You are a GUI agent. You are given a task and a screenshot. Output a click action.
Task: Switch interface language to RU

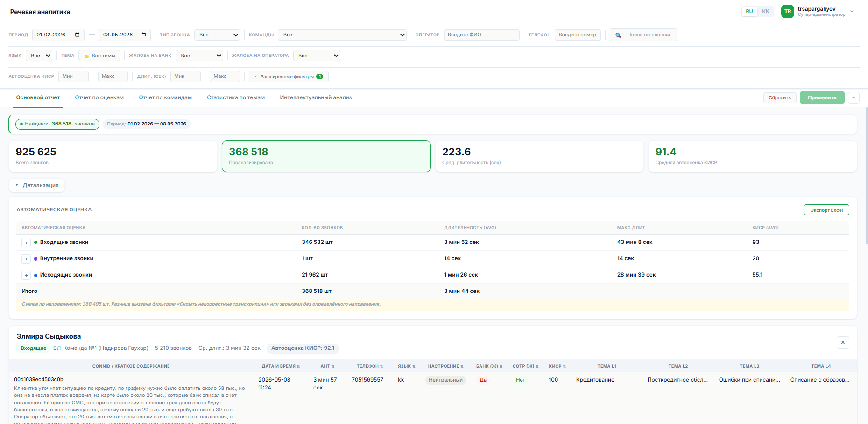749,12
